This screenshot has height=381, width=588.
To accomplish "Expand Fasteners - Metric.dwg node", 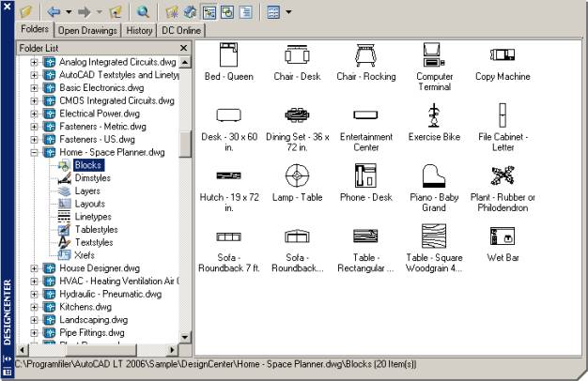I will pyautogui.click(x=34, y=127).
